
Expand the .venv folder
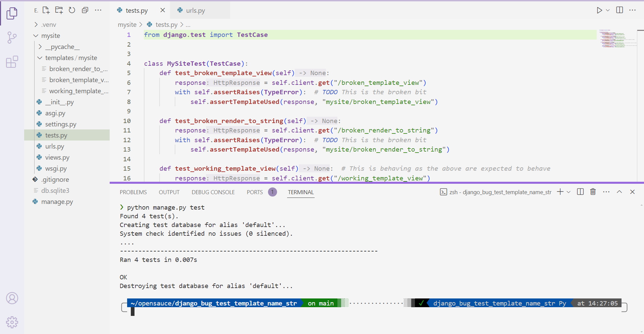[48, 24]
